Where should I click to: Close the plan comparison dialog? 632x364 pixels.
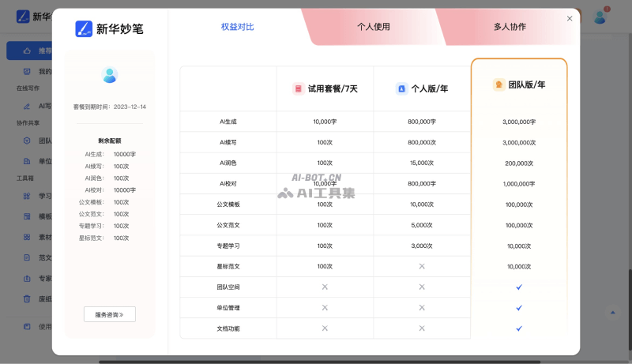pos(570,18)
